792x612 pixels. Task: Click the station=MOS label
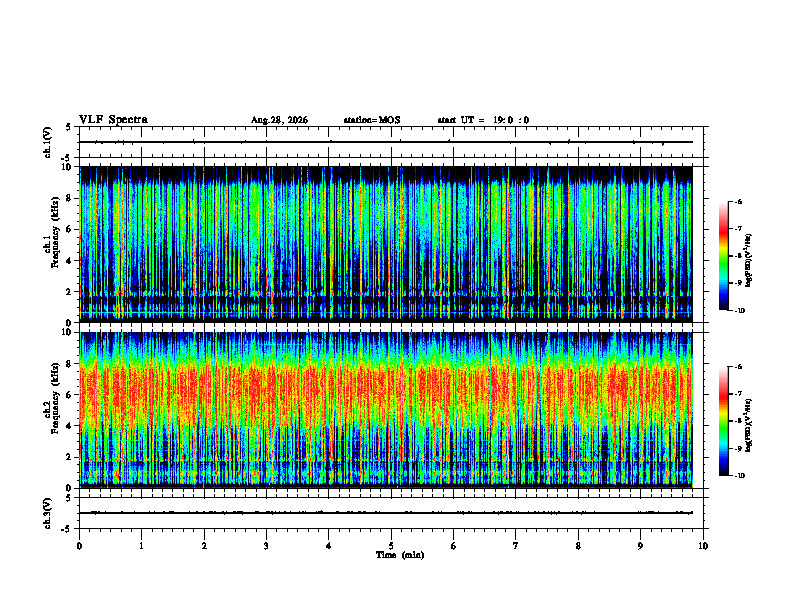click(372, 120)
